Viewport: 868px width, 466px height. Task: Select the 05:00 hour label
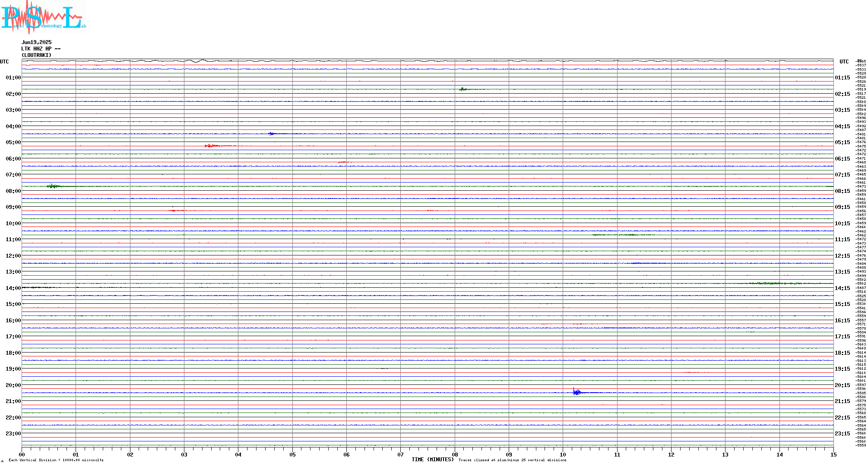[13, 142]
